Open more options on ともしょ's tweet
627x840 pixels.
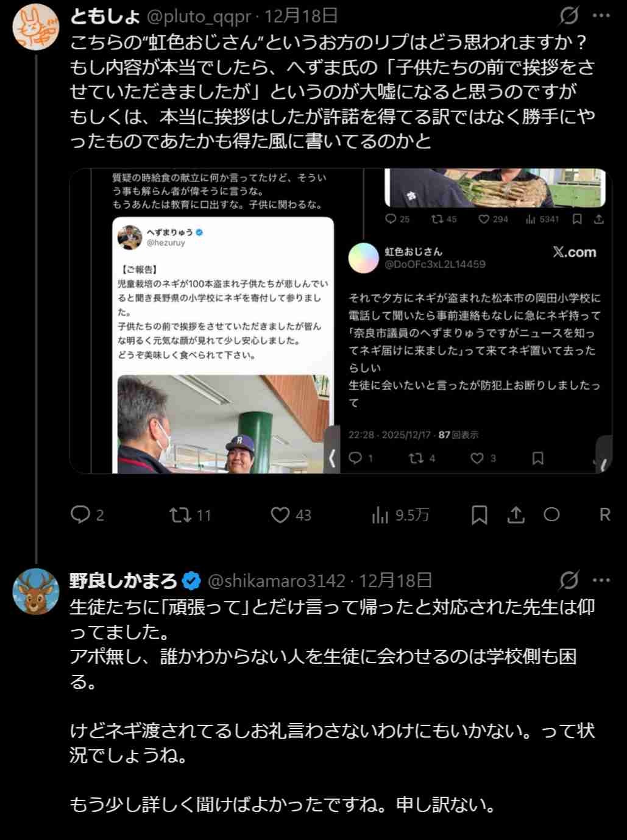point(601,16)
